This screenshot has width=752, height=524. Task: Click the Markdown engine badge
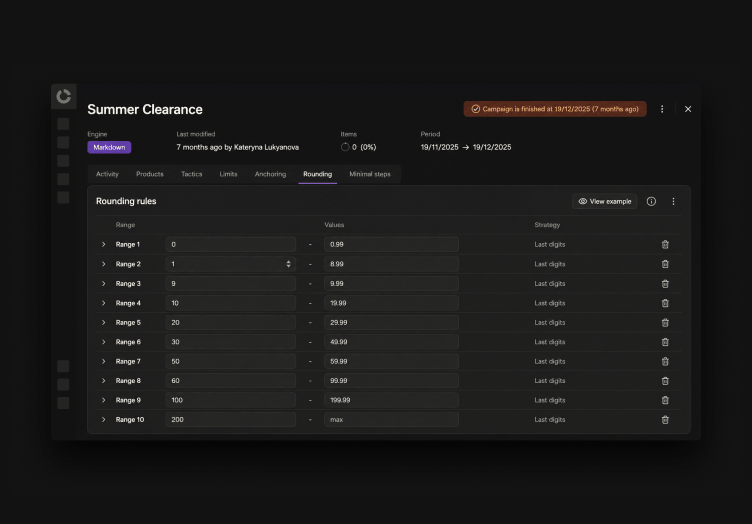[109, 147]
